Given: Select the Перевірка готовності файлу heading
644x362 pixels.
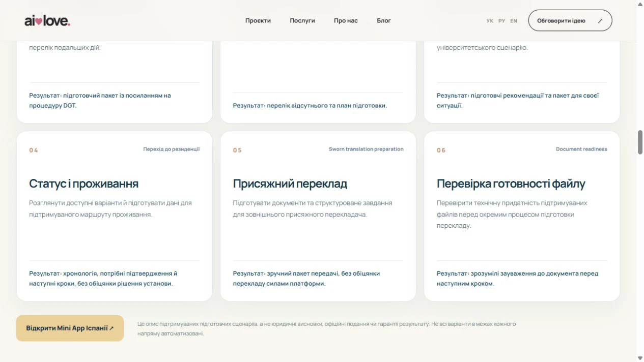Looking at the screenshot, I should (511, 184).
